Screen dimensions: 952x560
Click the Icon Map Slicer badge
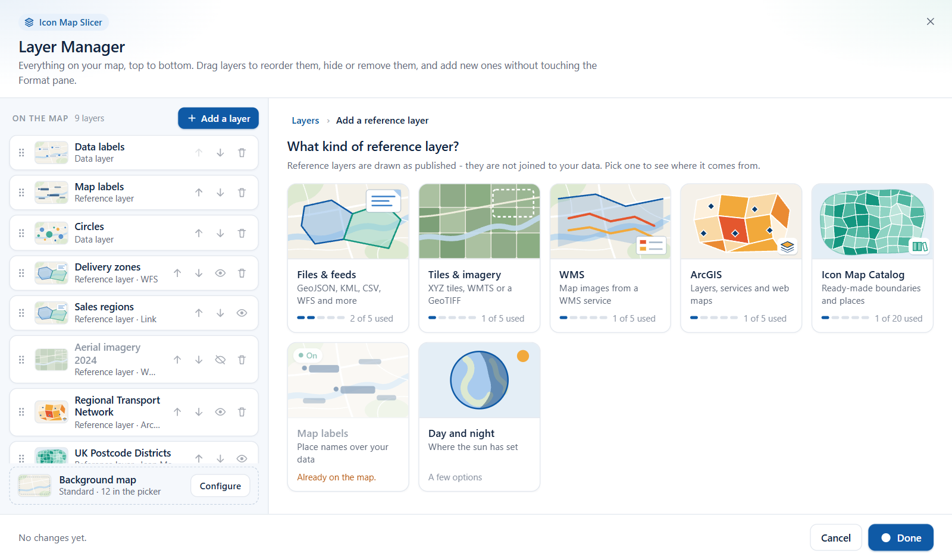(64, 23)
